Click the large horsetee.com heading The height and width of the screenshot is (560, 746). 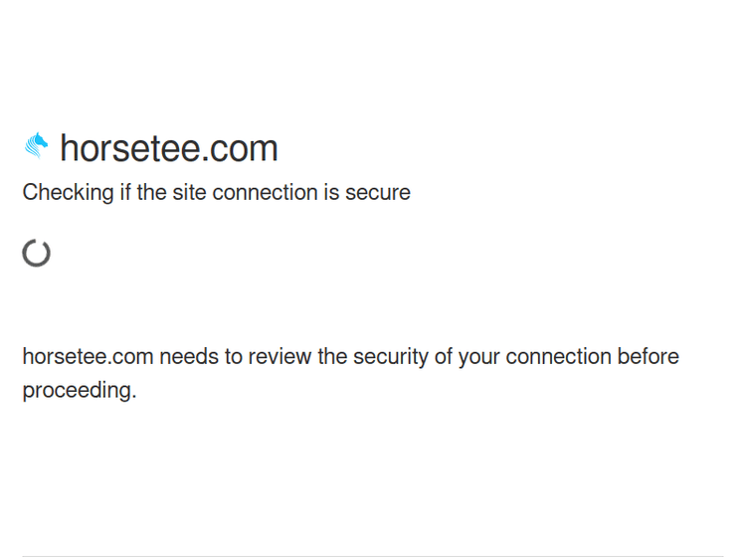(168, 148)
